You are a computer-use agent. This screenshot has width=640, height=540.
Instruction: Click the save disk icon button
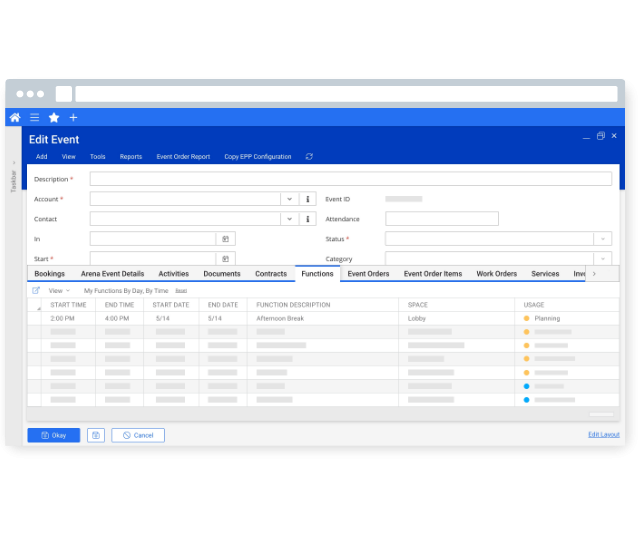coord(96,435)
